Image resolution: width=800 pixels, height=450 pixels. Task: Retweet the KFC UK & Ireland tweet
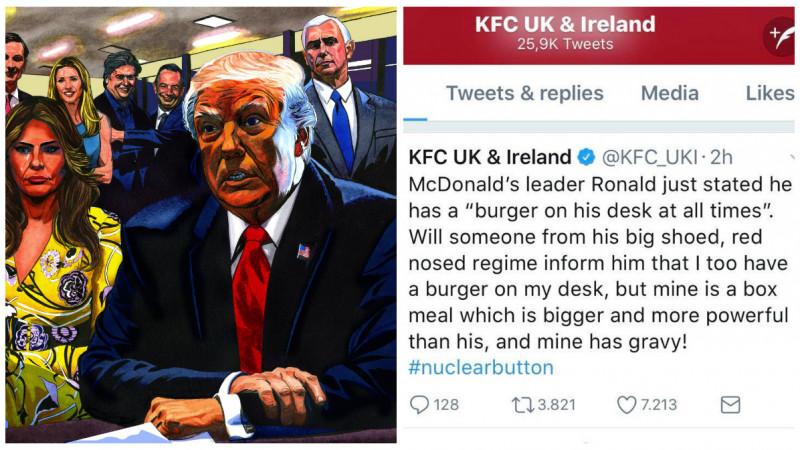[523, 405]
